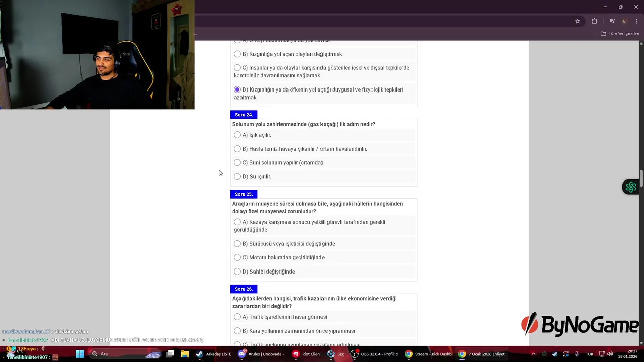
Task: Click the Soru 25. label
Action: click(x=244, y=194)
